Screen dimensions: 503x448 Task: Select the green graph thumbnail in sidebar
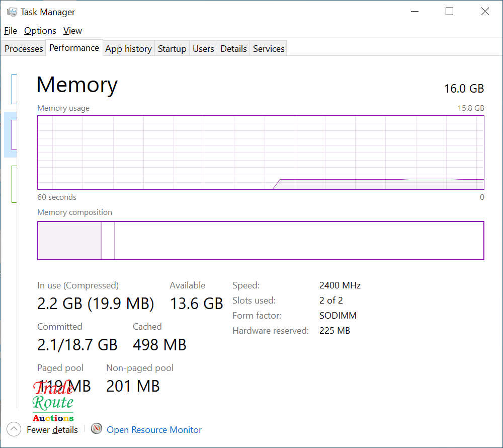(x=14, y=184)
